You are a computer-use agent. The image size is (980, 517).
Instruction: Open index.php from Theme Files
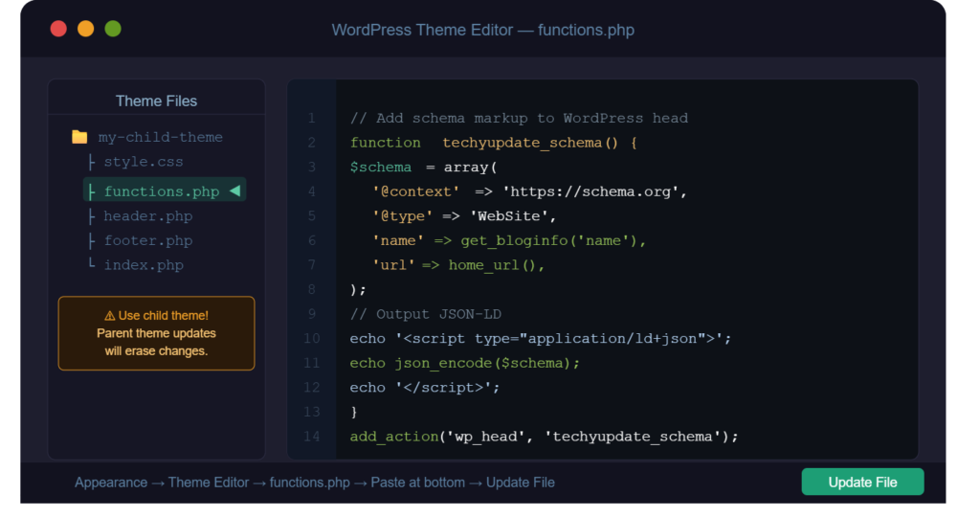144,265
